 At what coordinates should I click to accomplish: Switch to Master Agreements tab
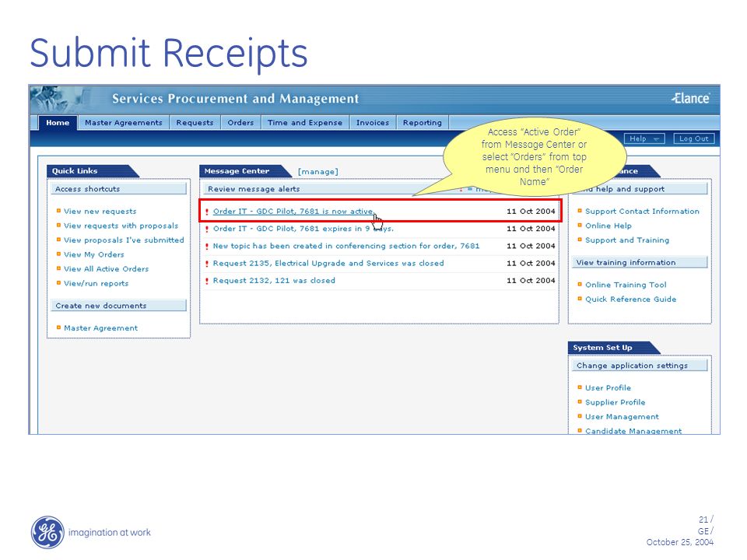pos(124,122)
